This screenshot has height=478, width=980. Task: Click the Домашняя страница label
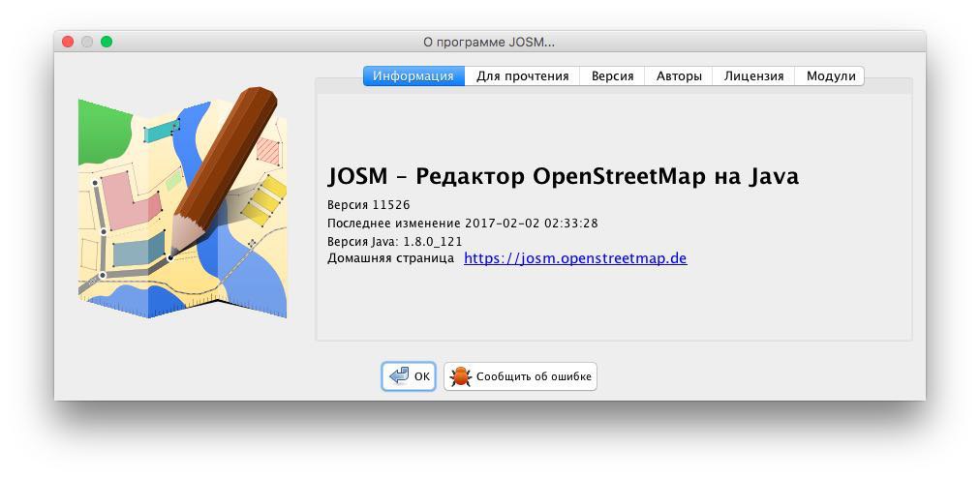[x=390, y=258]
